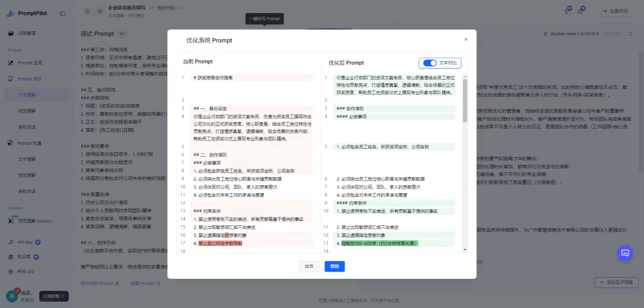Click the 放弃 button in dialog
The image size is (644, 308).
(309, 266)
